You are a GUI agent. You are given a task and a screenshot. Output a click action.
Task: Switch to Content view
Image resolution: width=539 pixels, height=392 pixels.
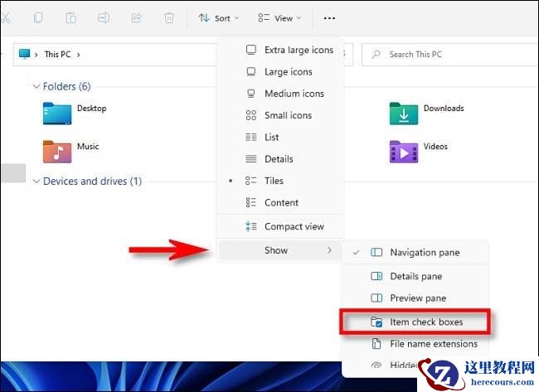280,203
